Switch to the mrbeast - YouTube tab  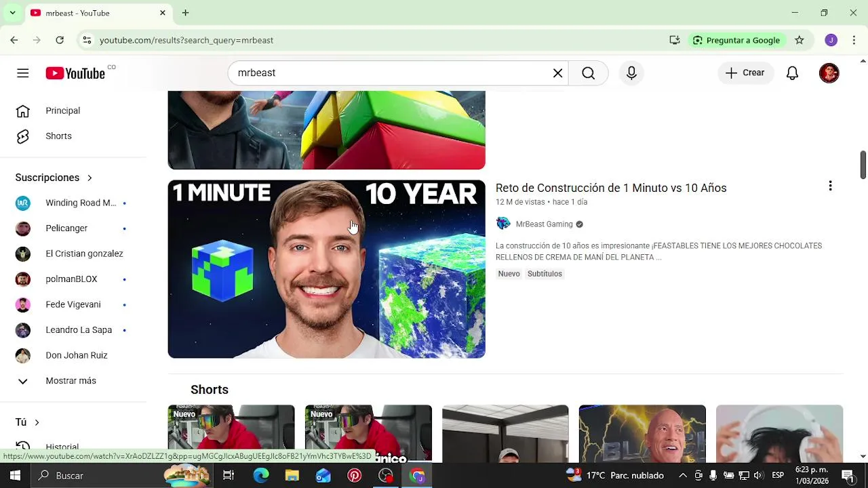(97, 13)
